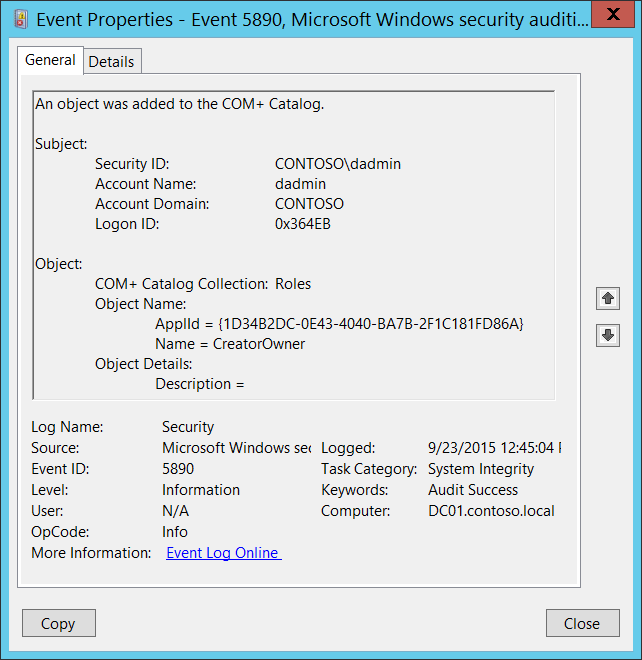Click the Close button
The image size is (642, 660).
[x=583, y=623]
